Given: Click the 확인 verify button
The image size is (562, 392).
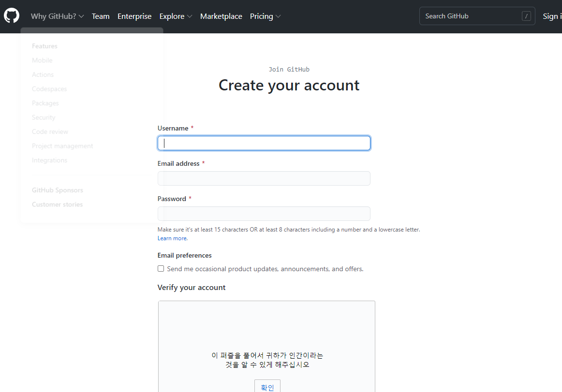Looking at the screenshot, I should (x=267, y=387).
